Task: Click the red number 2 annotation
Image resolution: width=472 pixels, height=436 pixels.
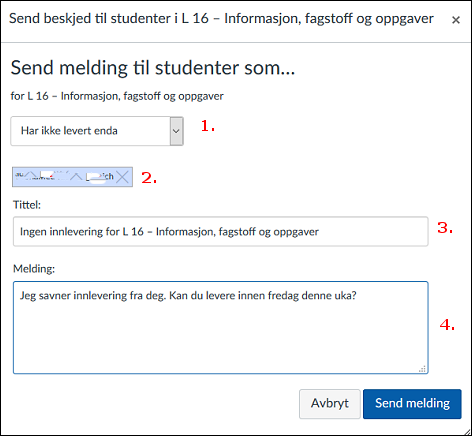Action: coord(149,178)
